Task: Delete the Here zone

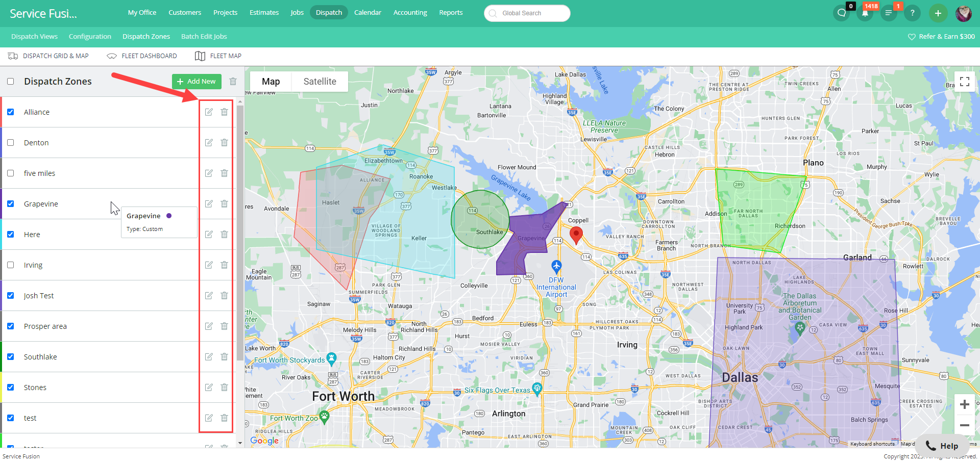Action: (x=224, y=235)
